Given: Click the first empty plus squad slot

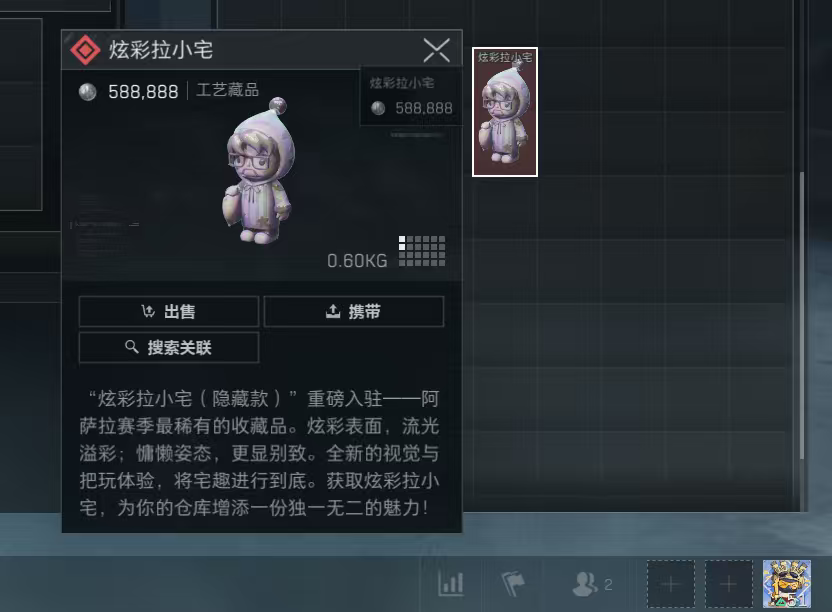Looking at the screenshot, I should click(x=671, y=584).
